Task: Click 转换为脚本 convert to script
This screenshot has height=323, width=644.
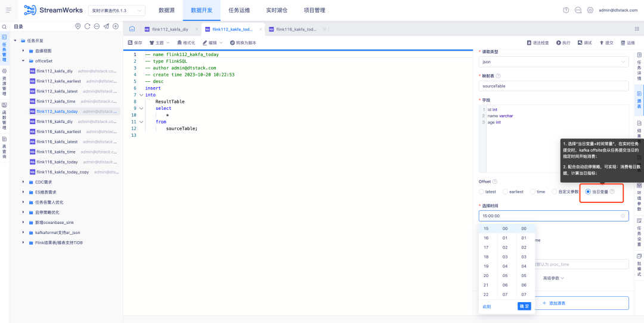Action: [x=243, y=43]
